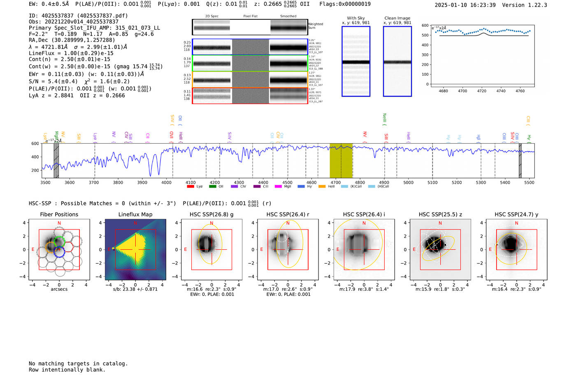
Task: Click the purple CIV legend swatch
Action: [235, 187]
